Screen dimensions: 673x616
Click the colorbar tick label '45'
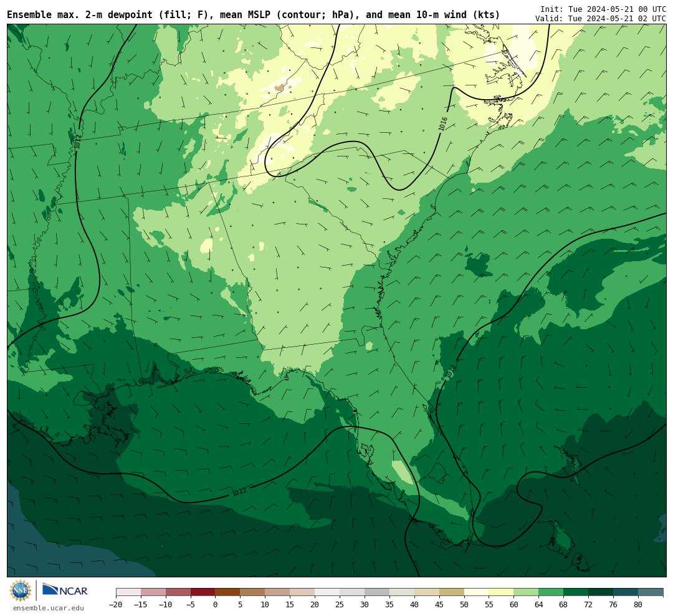coord(439,605)
